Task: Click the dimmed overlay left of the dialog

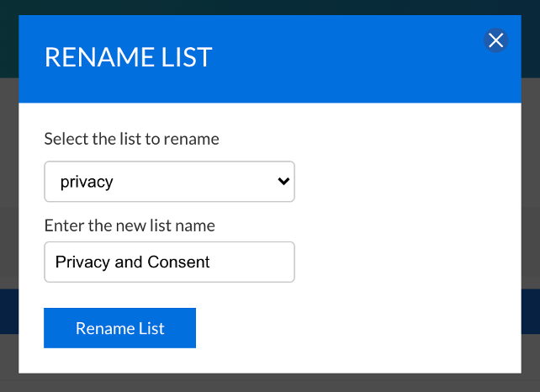Action: tap(8, 210)
